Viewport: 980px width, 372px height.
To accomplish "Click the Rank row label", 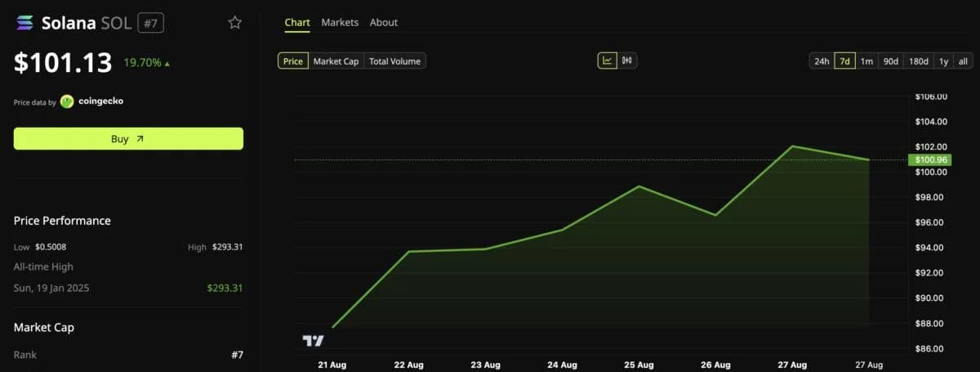I will [x=25, y=355].
